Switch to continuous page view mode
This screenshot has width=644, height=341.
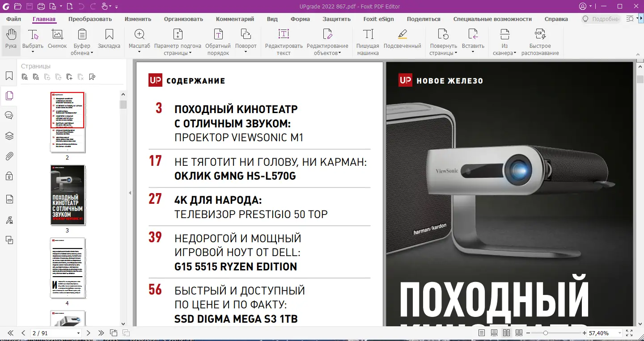[x=494, y=333]
